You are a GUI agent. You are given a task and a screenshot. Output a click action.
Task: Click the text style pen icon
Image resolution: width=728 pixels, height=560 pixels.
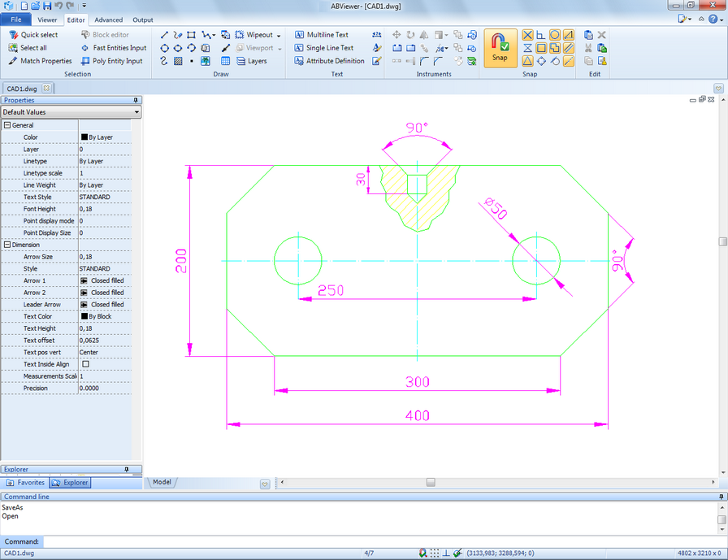tap(377, 48)
